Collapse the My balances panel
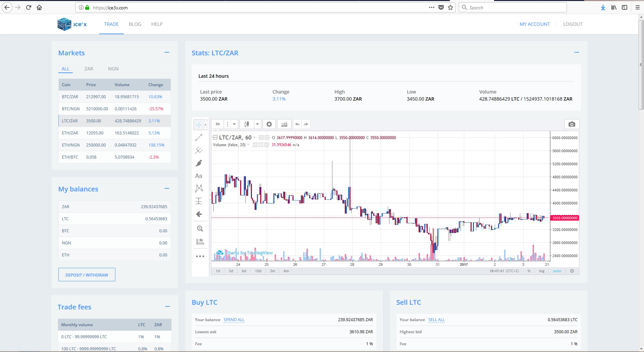The height and width of the screenshot is (352, 644). [167, 189]
